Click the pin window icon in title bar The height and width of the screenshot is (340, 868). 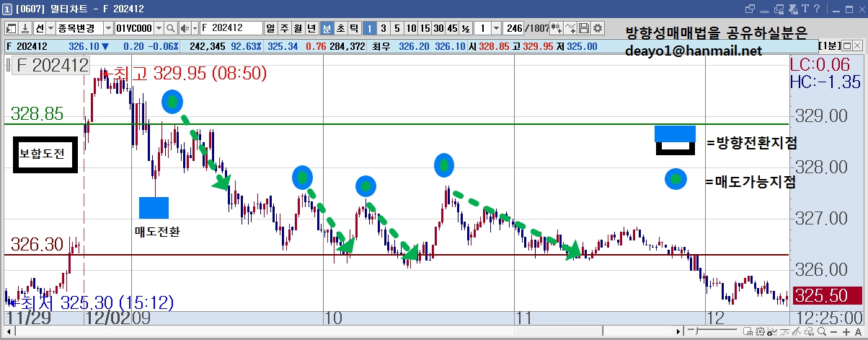(792, 9)
